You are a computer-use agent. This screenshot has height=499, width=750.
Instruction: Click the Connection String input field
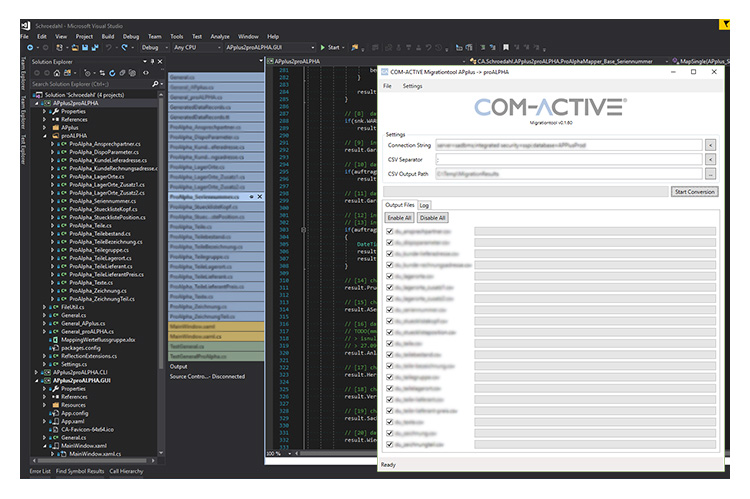click(569, 145)
